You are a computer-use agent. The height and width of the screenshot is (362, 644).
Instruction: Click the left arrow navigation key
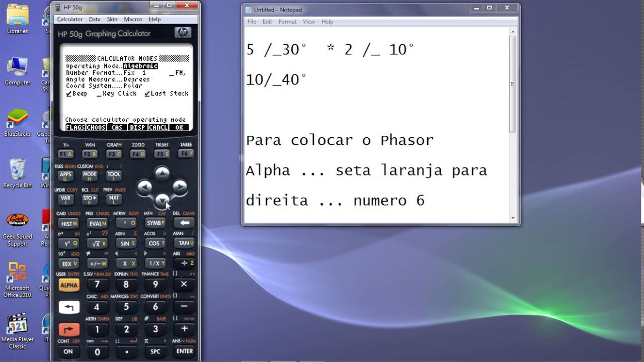click(x=144, y=188)
